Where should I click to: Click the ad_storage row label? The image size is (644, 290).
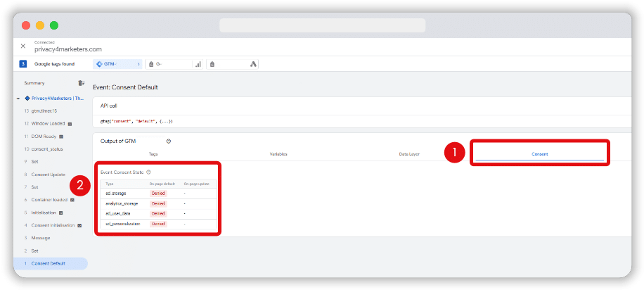(x=115, y=193)
